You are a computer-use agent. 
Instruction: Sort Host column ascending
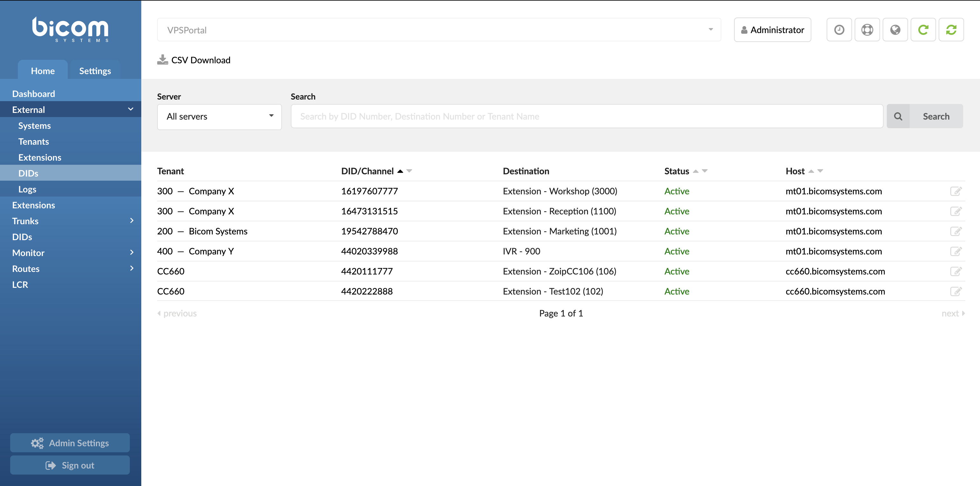[x=811, y=171]
